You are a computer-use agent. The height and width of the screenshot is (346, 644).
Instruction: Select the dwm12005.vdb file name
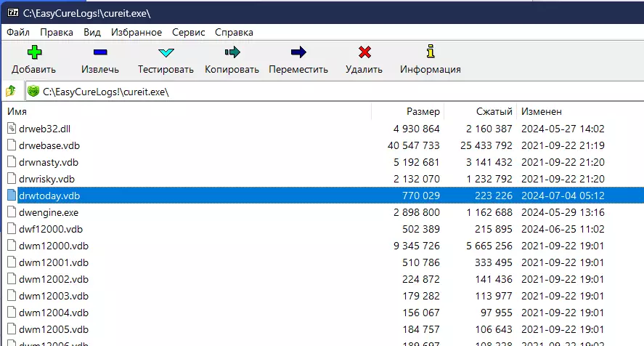pyautogui.click(x=54, y=329)
